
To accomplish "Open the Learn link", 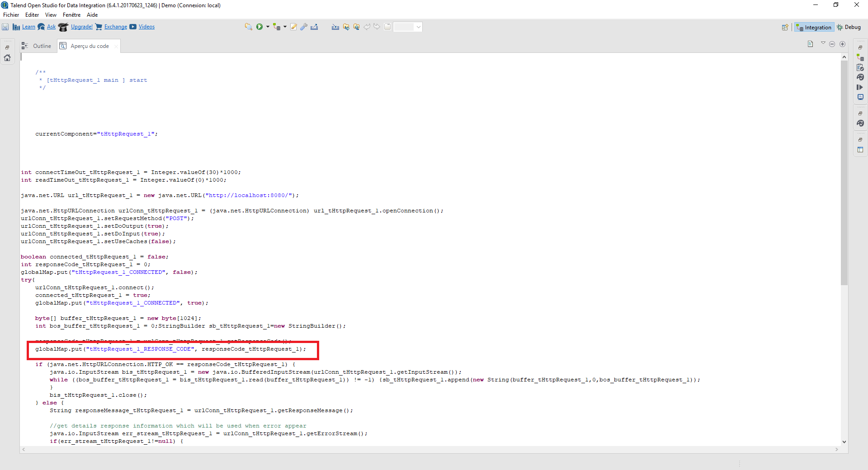I will tap(28, 27).
